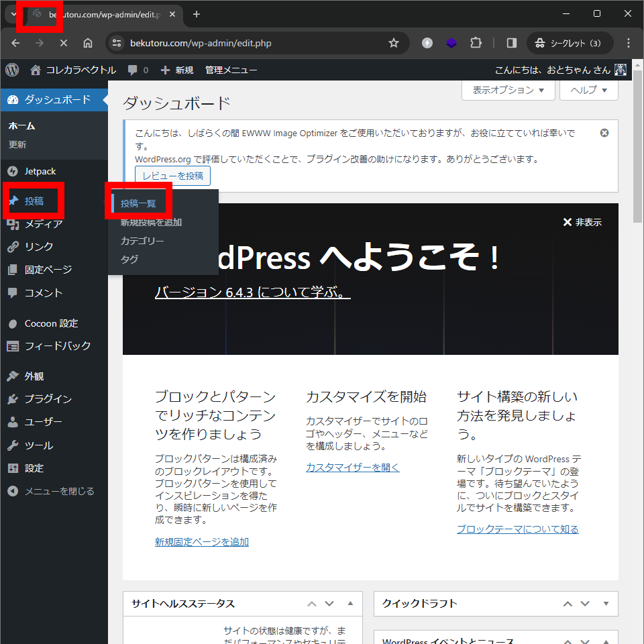Move サイトヘルスステータス widget down
644x644 pixels.
pyautogui.click(x=329, y=604)
